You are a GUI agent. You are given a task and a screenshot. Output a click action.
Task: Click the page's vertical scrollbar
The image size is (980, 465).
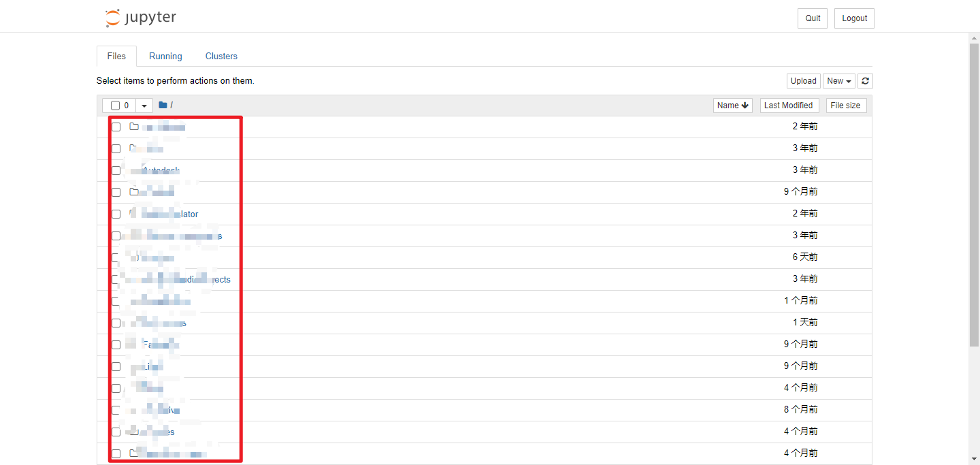974,204
